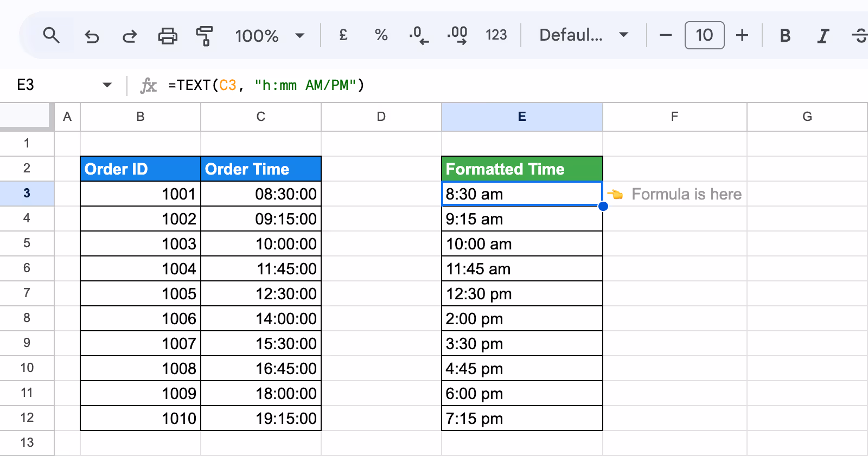Select row 3 header

[27, 194]
